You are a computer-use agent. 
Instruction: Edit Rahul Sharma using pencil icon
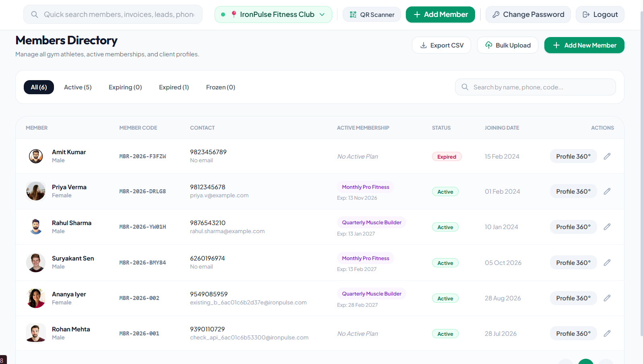coord(607,227)
